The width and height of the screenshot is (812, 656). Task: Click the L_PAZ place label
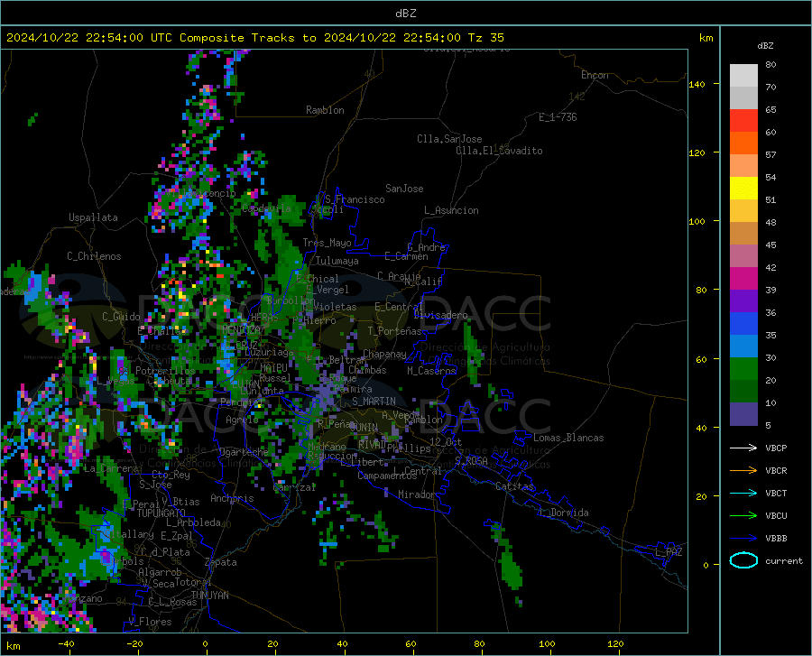[669, 552]
